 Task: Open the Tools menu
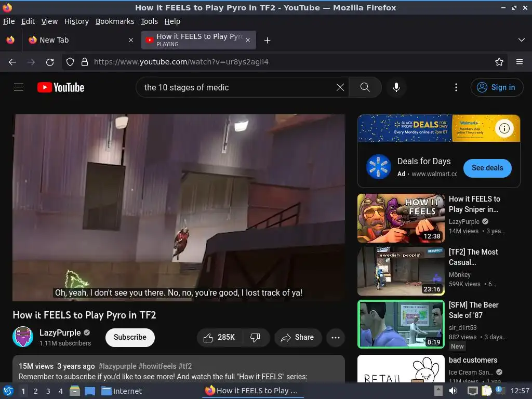click(x=149, y=21)
